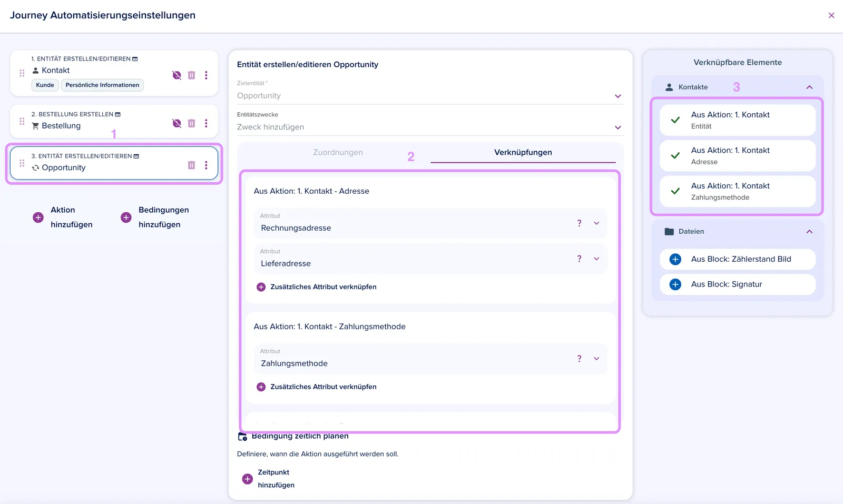The height and width of the screenshot is (504, 843).
Task: Click the plus icon beside Zählerstand Bild
Action: click(x=675, y=259)
